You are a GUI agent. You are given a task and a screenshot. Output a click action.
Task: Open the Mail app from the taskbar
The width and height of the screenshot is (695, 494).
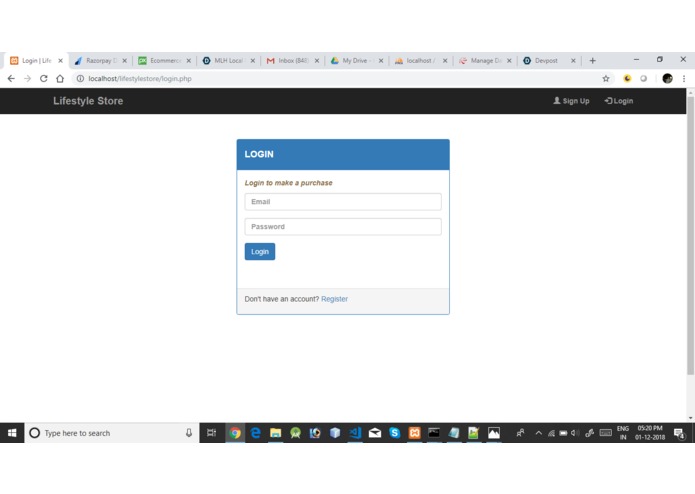pos(375,433)
